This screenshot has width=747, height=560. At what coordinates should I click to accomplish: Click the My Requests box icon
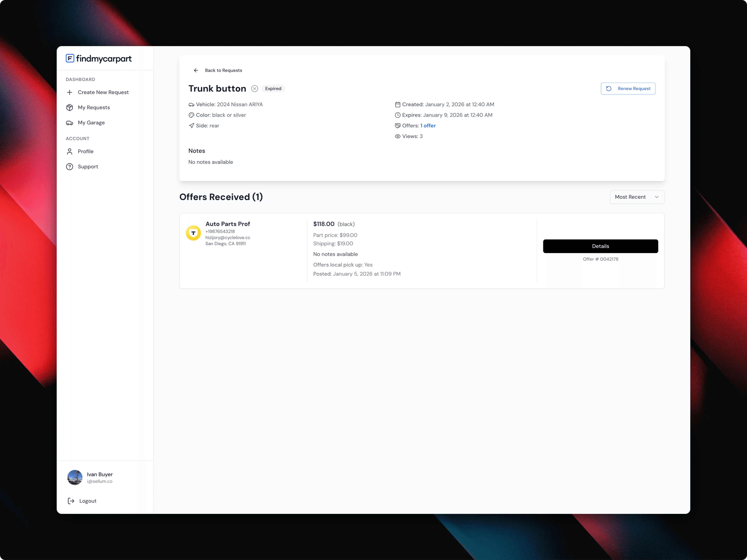pyautogui.click(x=70, y=107)
